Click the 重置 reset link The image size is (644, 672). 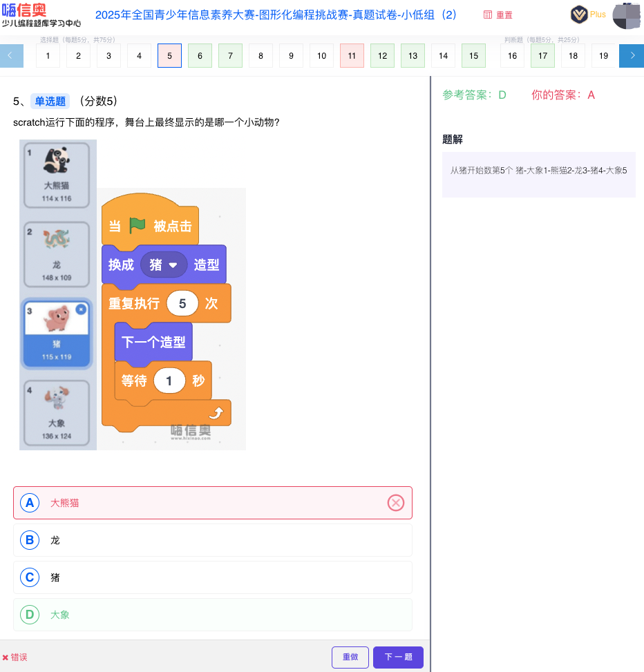pyautogui.click(x=504, y=15)
